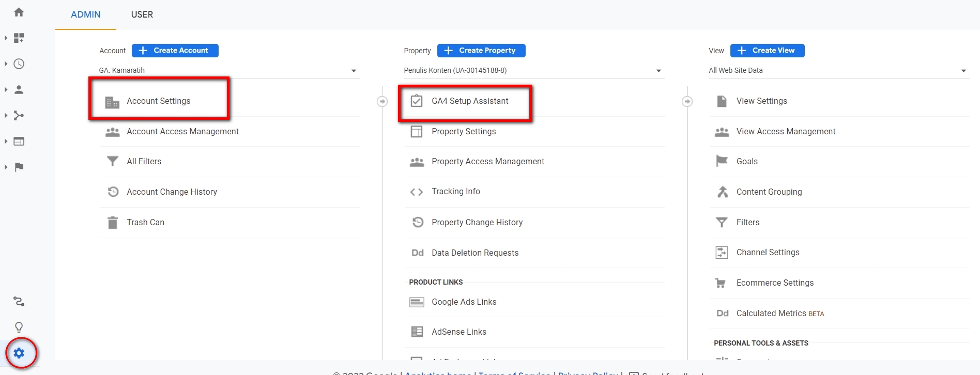Viewport: 980px width, 375px height.
Task: Click the Property Settings layout icon
Action: pos(417,131)
